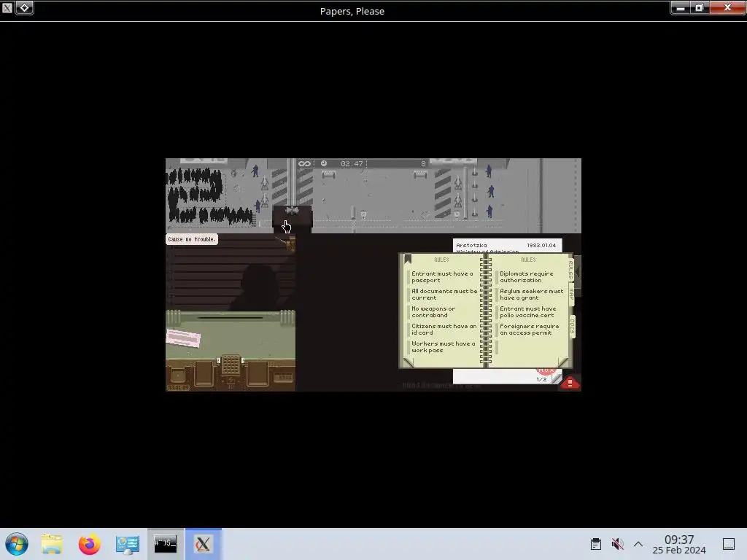
Task: Click the infinity endless-mode icon
Action: pos(304,164)
